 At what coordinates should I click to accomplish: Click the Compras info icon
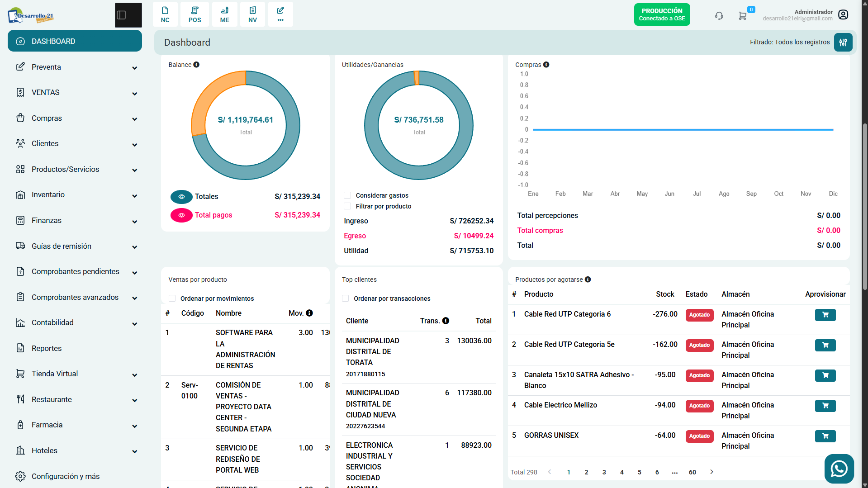click(x=546, y=65)
